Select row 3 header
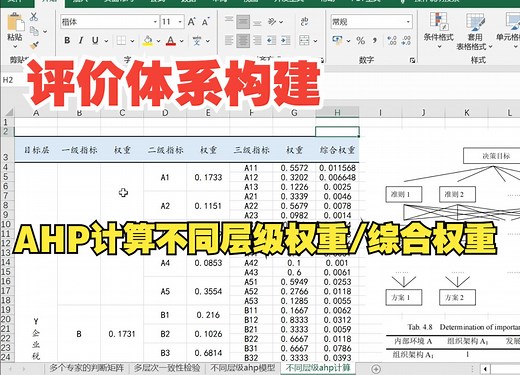 [7, 150]
